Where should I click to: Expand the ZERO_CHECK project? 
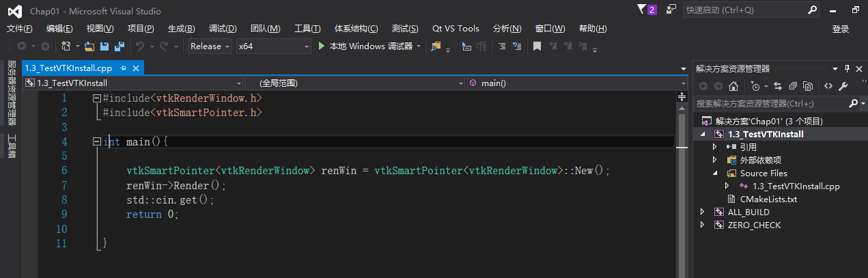click(703, 225)
